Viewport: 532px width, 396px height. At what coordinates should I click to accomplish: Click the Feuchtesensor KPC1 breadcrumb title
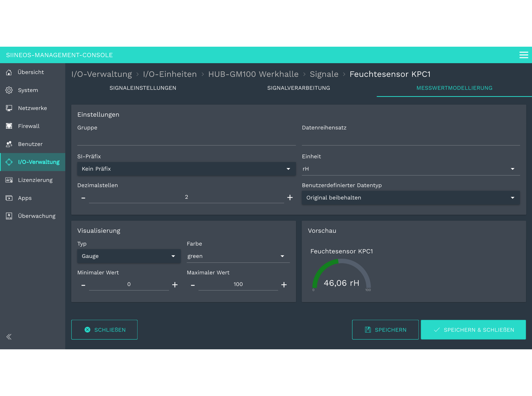[390, 74]
